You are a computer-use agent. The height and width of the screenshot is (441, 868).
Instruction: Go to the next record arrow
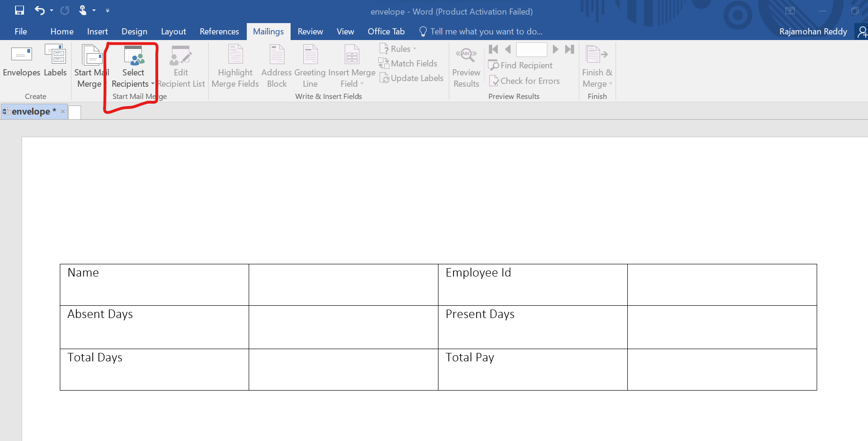pos(555,49)
